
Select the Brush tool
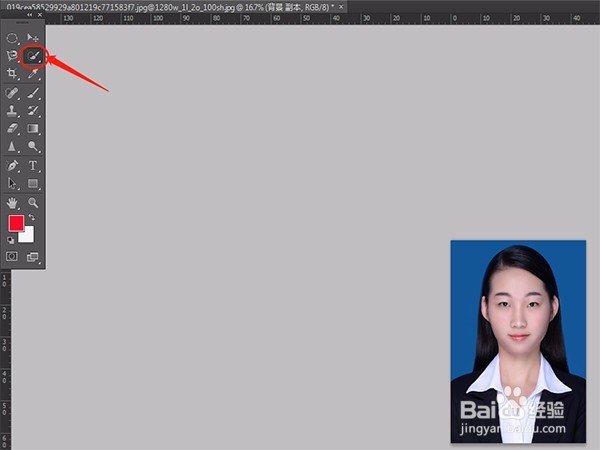point(33,93)
